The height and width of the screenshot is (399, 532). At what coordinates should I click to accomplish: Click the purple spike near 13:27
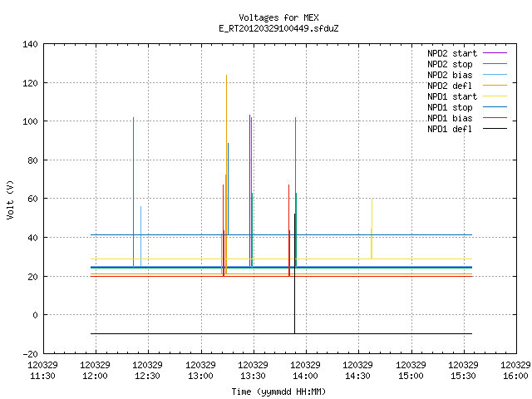249,190
